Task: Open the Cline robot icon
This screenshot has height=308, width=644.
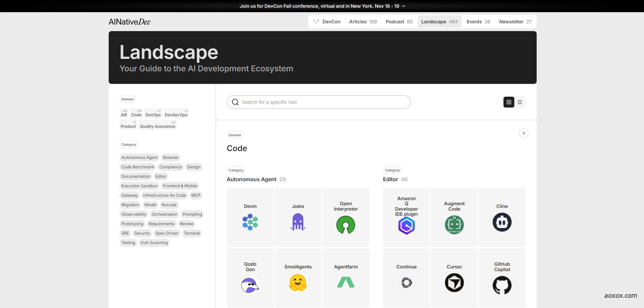Action: [x=502, y=222]
